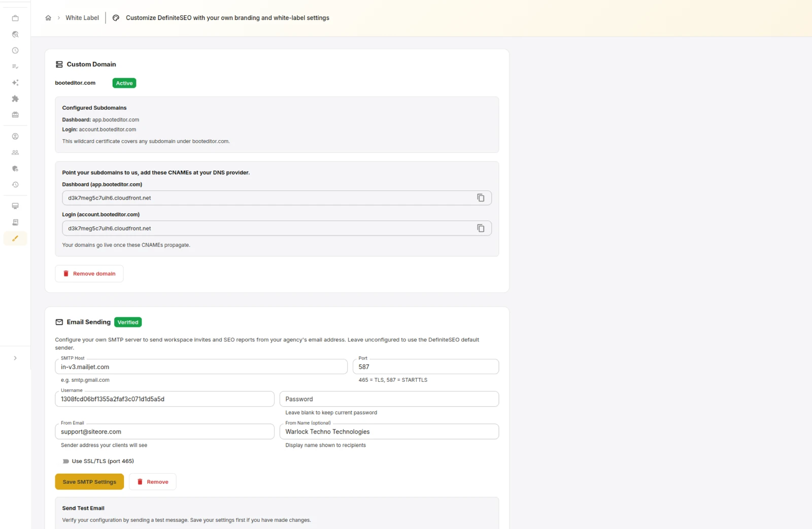Screen dimensions: 812x529
Task: Click the clock icon in sidebar
Action: [x=15, y=50]
